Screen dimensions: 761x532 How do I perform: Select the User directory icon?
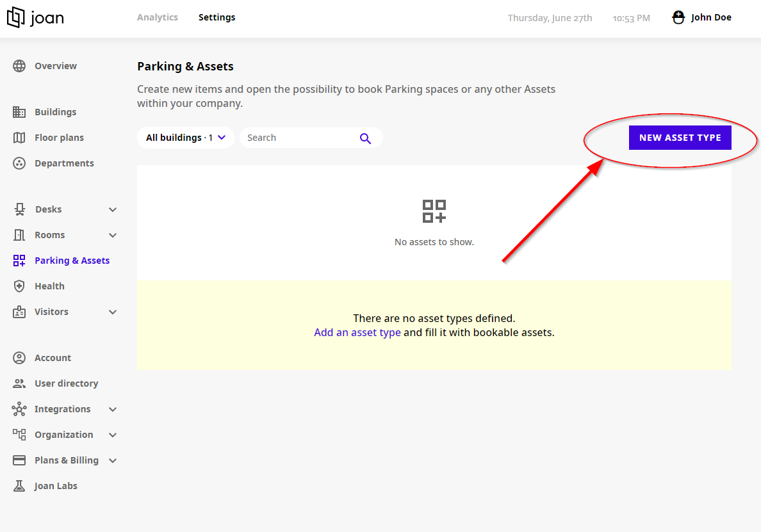pyautogui.click(x=20, y=383)
